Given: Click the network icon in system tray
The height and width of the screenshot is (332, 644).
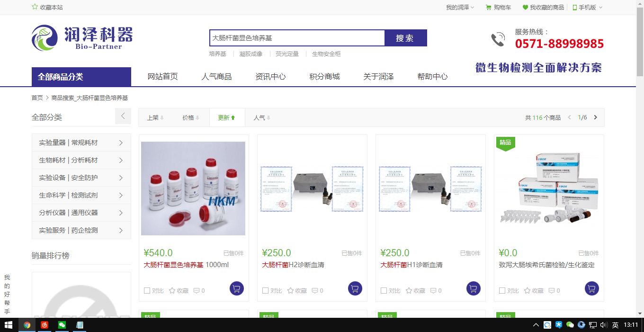Looking at the screenshot, I should pos(593,325).
